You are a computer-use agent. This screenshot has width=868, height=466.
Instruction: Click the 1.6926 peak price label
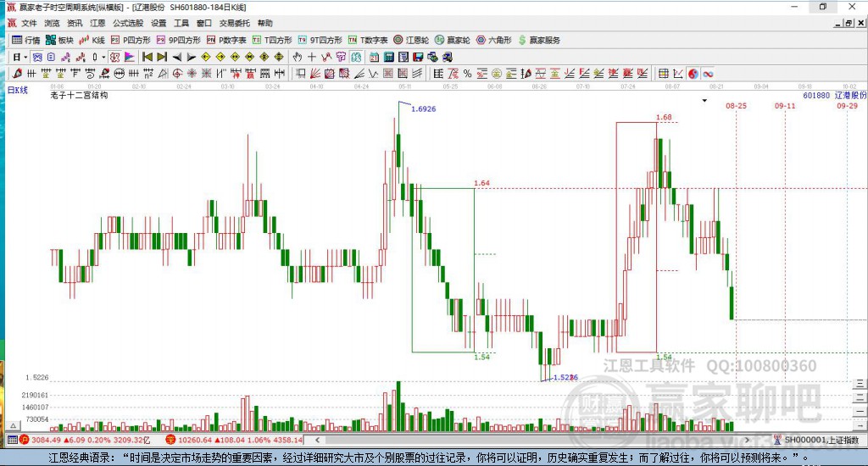point(424,109)
